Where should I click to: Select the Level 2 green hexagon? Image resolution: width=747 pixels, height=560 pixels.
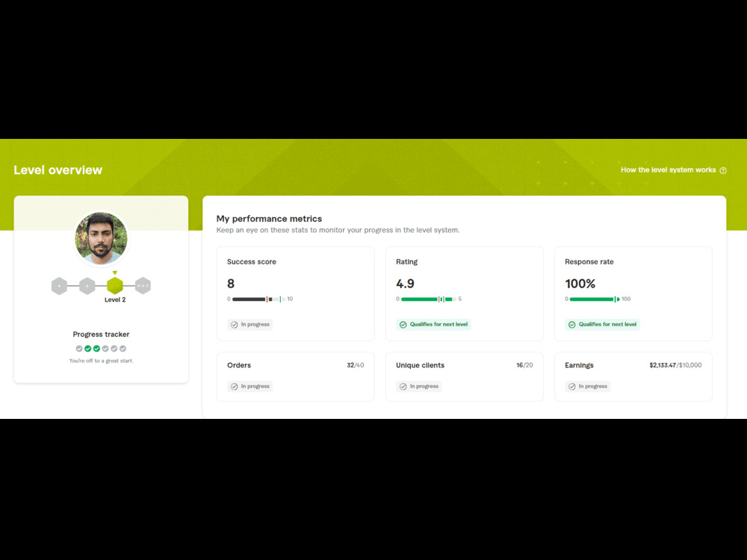(x=115, y=286)
